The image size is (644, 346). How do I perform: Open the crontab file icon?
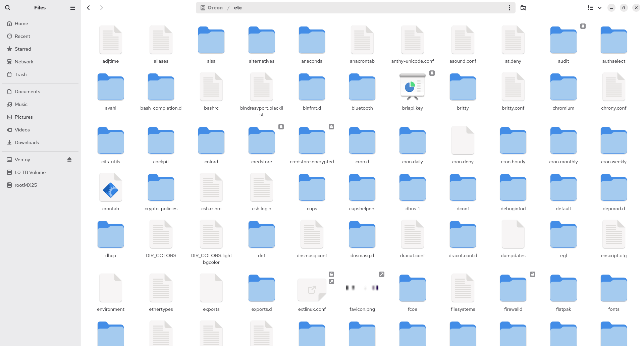pyautogui.click(x=111, y=188)
